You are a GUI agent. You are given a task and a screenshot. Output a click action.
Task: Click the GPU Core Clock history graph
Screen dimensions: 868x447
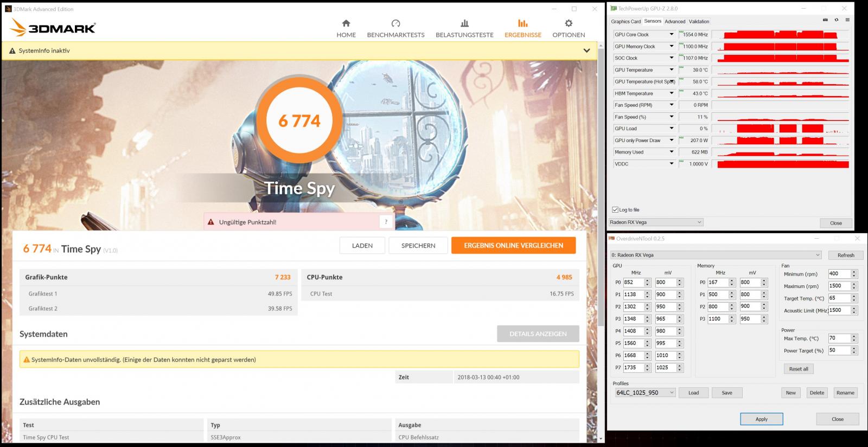click(780, 35)
